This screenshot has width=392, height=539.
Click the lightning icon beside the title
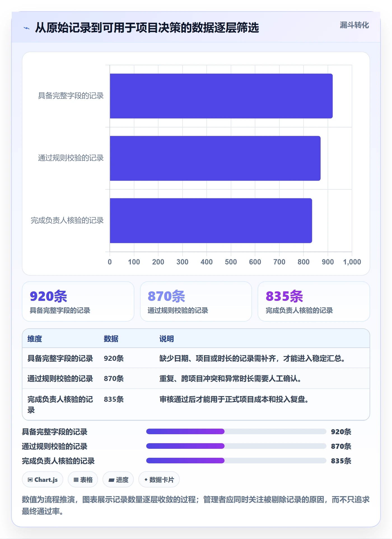point(27,28)
